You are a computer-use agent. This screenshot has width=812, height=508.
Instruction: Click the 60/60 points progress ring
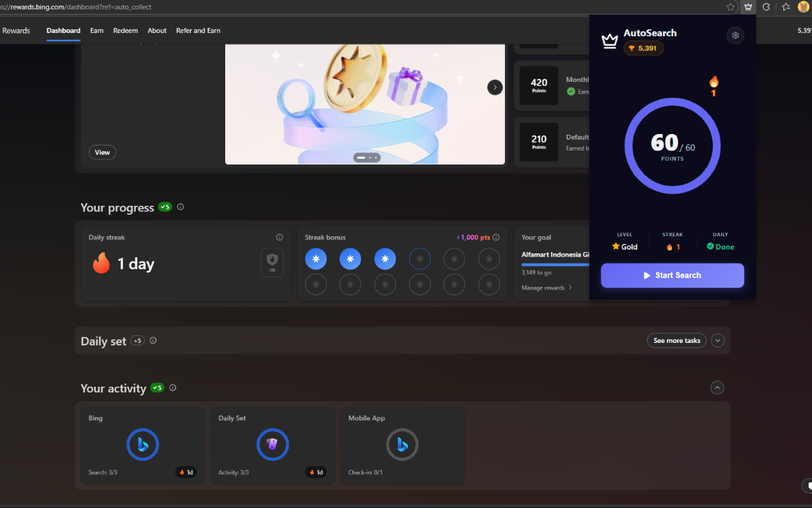(672, 145)
